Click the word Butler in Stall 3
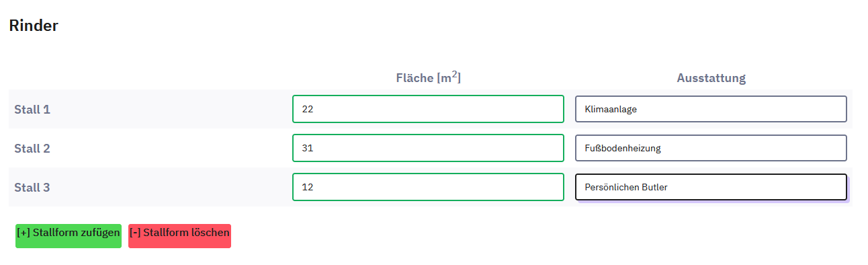Image resolution: width=868 pixels, height=265 pixels. (x=655, y=187)
